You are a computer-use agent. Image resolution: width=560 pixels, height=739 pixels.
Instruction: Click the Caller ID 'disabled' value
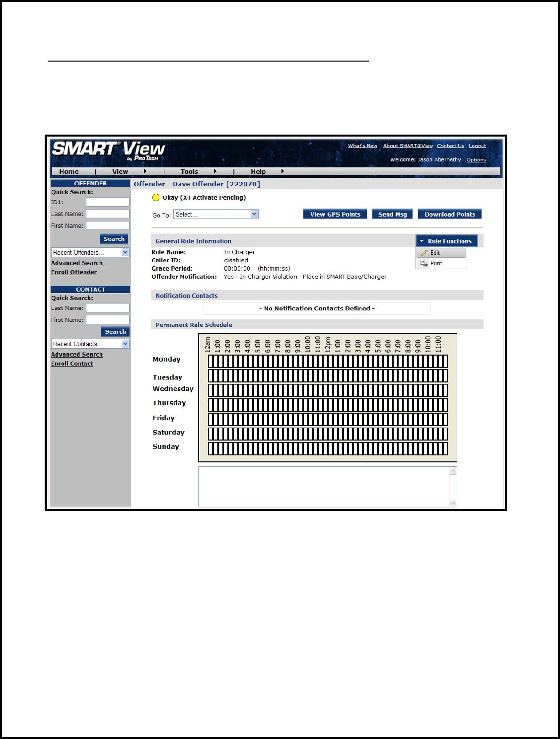click(236, 260)
